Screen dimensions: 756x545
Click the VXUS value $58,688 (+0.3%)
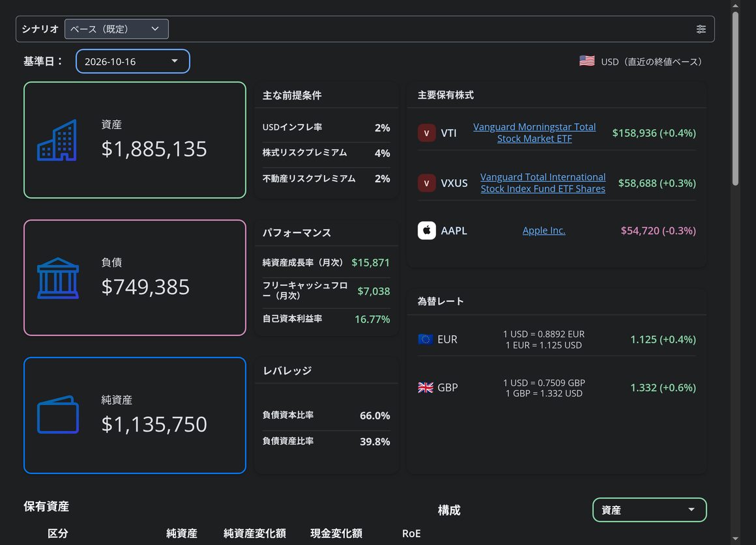click(657, 183)
